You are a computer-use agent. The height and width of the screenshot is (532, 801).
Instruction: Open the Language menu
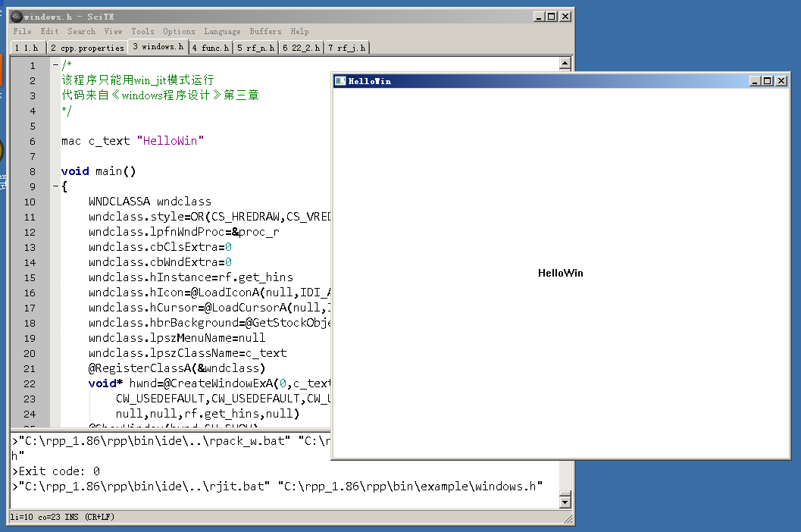click(x=222, y=31)
